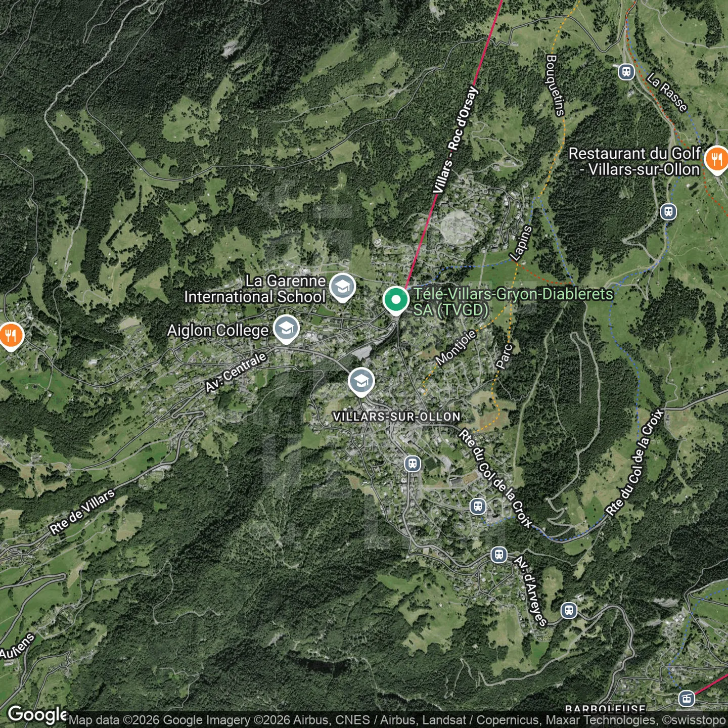Screen dimensions: 728x728
Task: Select the Av. d'Arveyes road label
Action: pos(531,591)
